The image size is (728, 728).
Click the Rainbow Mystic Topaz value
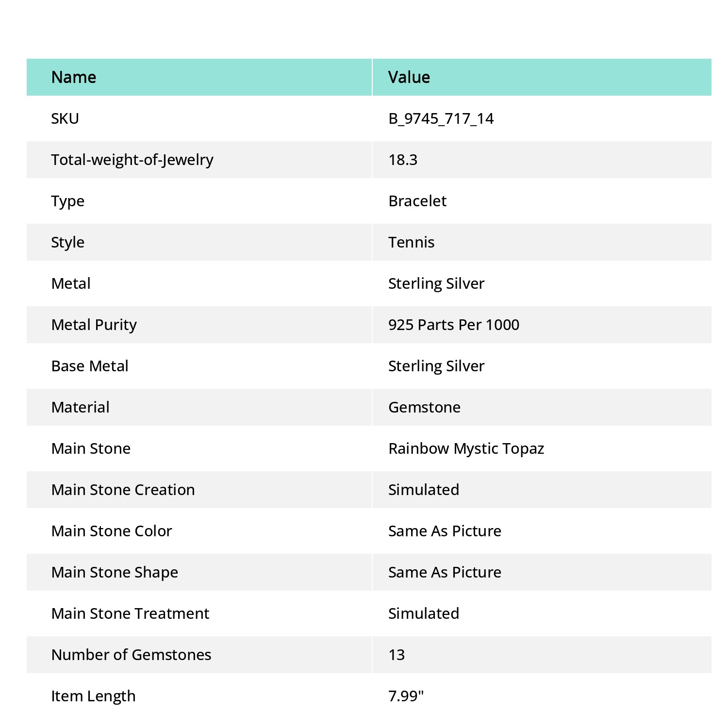click(466, 449)
